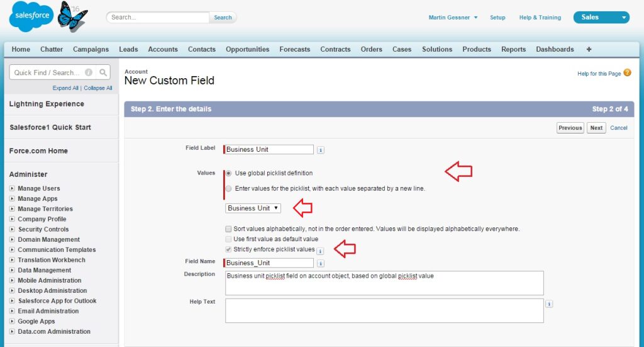Click the top Search button
The width and height of the screenshot is (644, 347).
223,17
